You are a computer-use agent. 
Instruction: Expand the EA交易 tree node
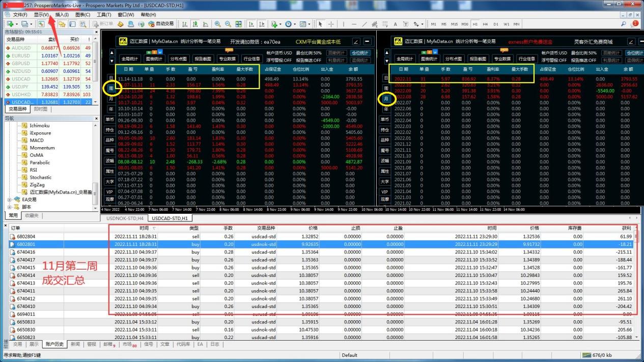pos(10,200)
